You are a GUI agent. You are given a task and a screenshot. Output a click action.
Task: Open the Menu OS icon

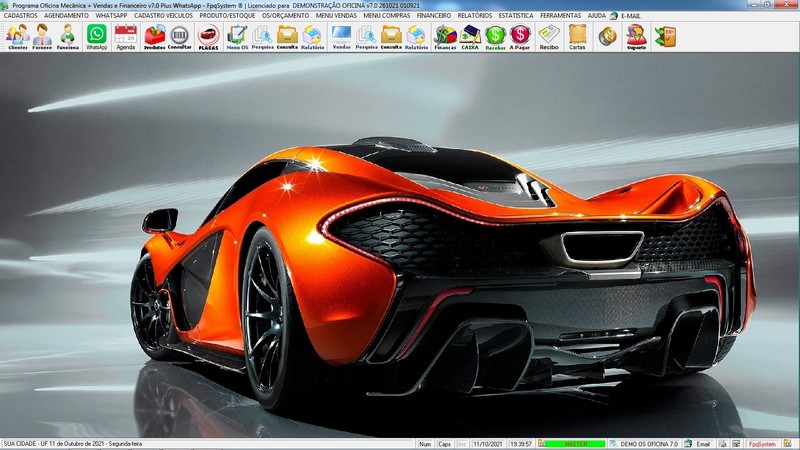237,37
